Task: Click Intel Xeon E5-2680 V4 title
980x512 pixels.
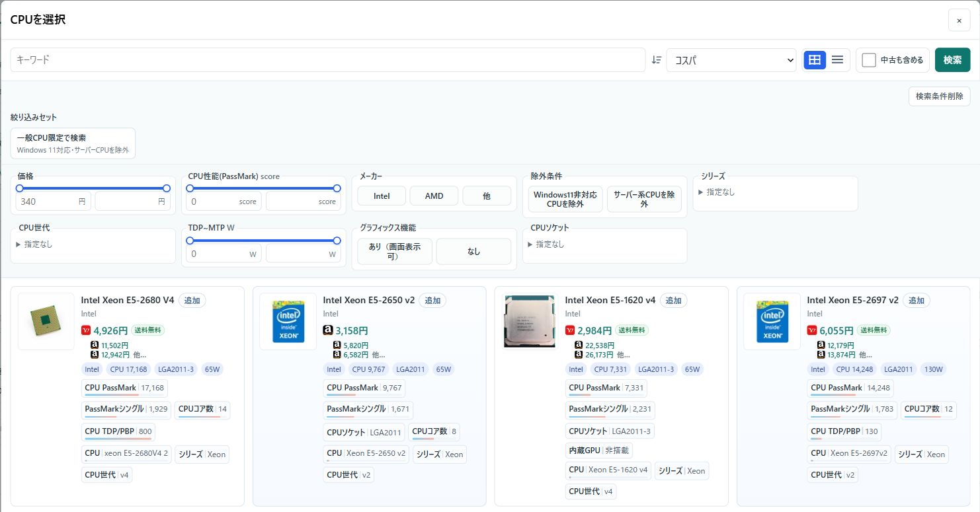Action: [128, 300]
